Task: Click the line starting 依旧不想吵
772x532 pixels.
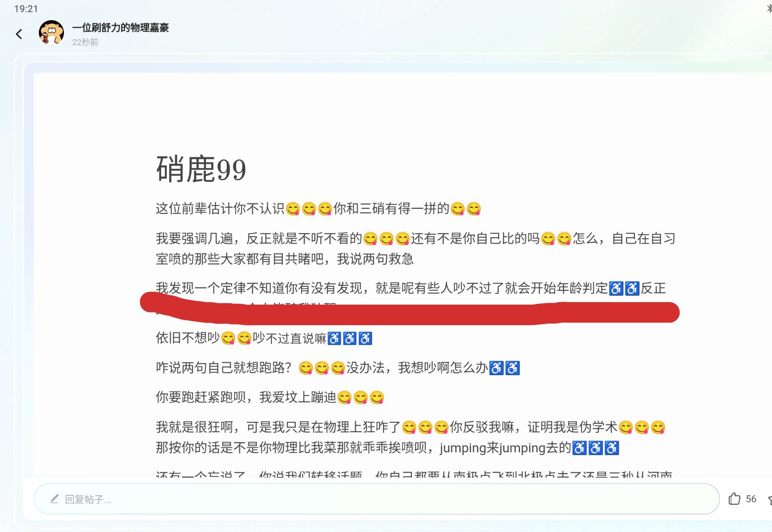Action: pyautogui.click(x=264, y=338)
